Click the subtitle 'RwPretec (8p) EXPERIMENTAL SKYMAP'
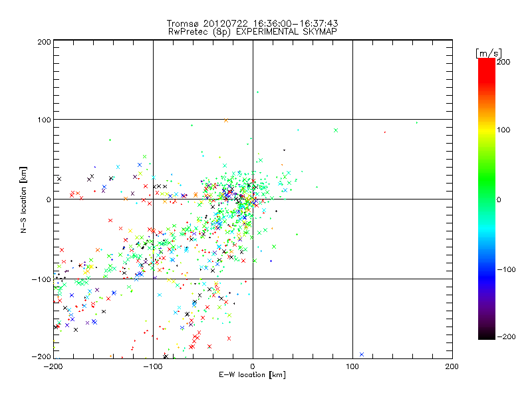532x399 pixels. (253, 31)
